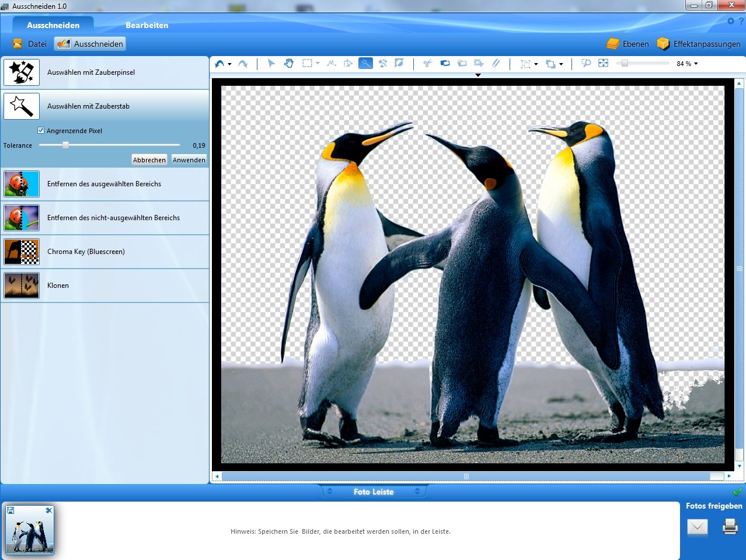Expand the undo history dropdown arrow

pos(229,64)
